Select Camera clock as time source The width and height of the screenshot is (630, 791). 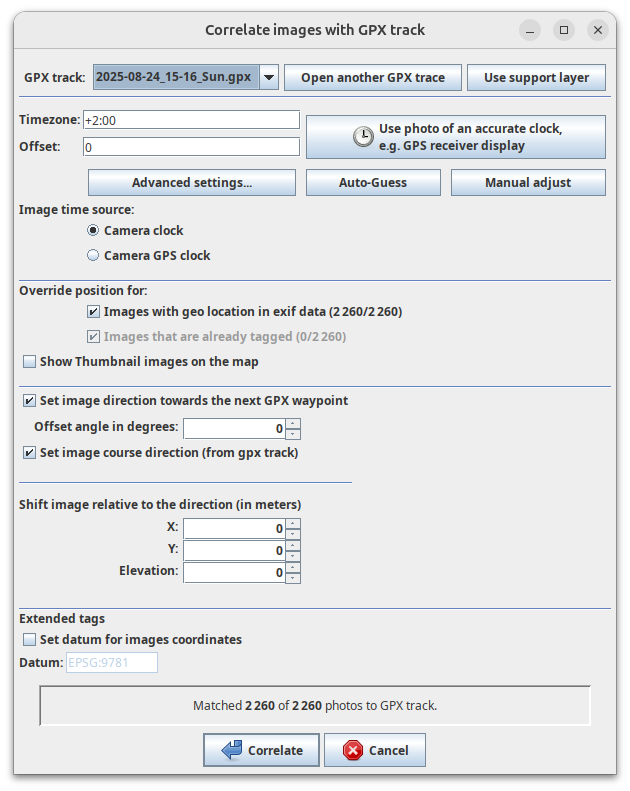click(94, 230)
